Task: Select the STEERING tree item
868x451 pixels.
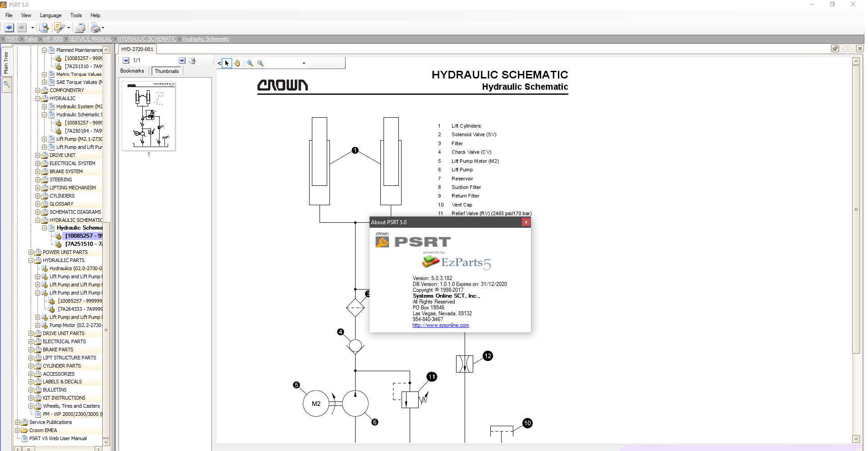Action: point(60,179)
